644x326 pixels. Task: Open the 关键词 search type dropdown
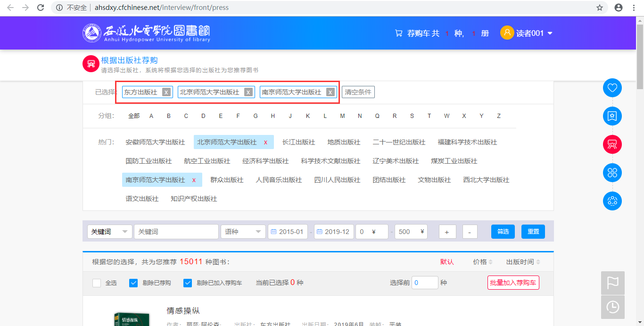click(110, 232)
